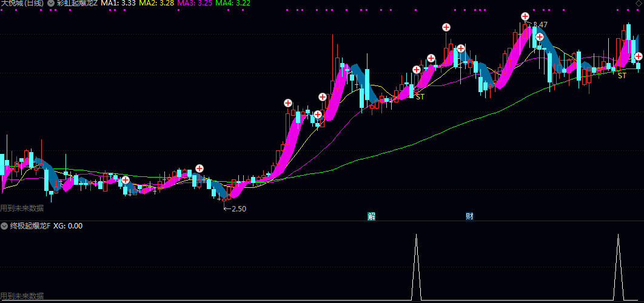Select the green MA4: 3.22 value
Screen dimensions: 644x303
[x=233, y=3]
